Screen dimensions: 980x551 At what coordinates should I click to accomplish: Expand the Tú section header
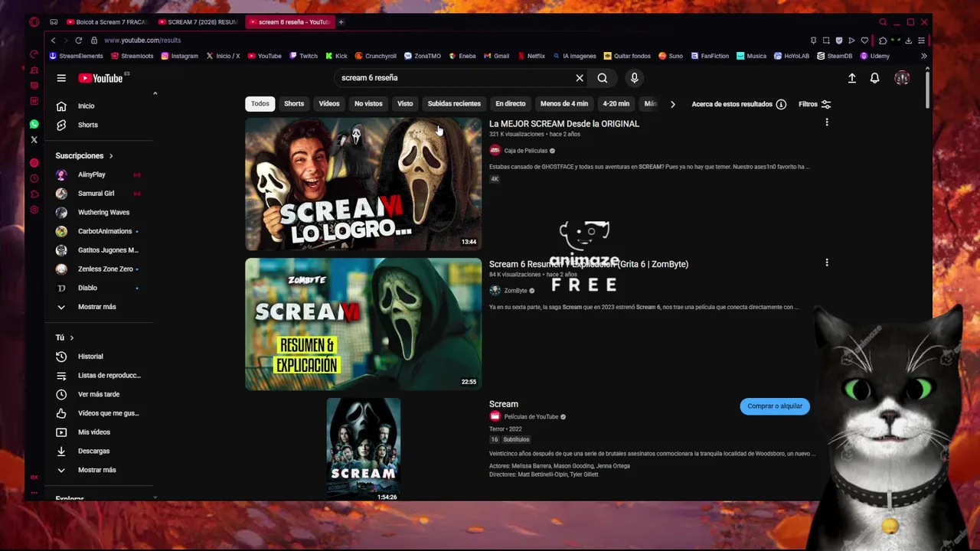(64, 337)
